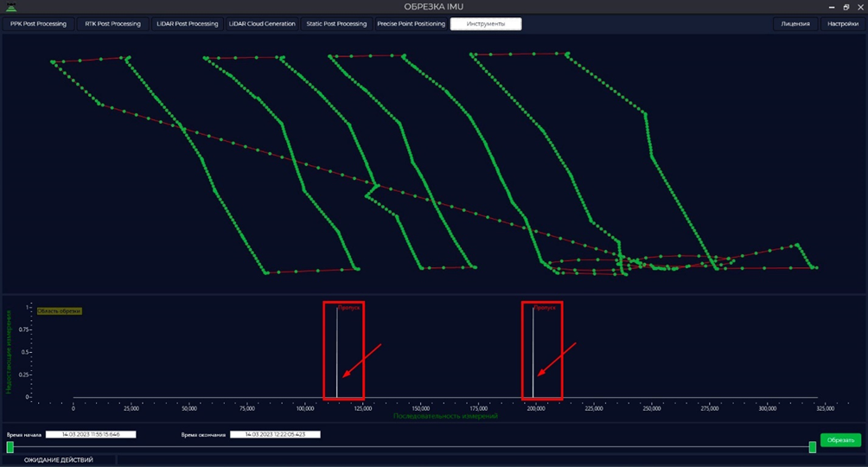This screenshot has height=467, width=868.
Task: Open Precise Point Positioning tab
Action: pos(411,24)
